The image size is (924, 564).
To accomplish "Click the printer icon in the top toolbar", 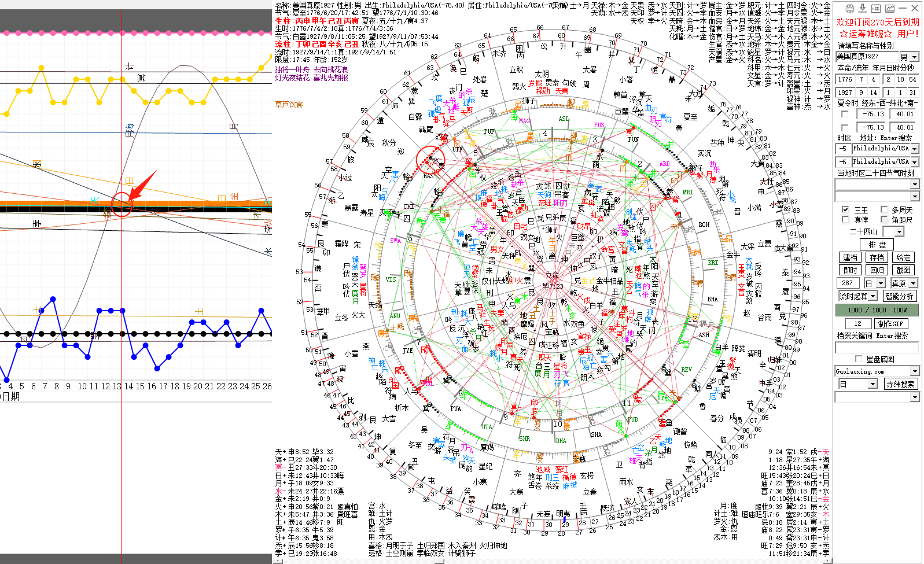I will [x=849, y=8].
